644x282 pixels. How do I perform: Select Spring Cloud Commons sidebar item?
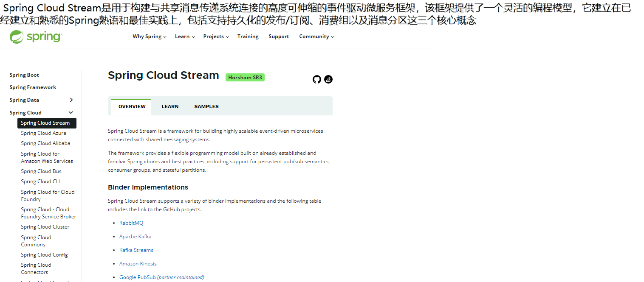point(36,241)
